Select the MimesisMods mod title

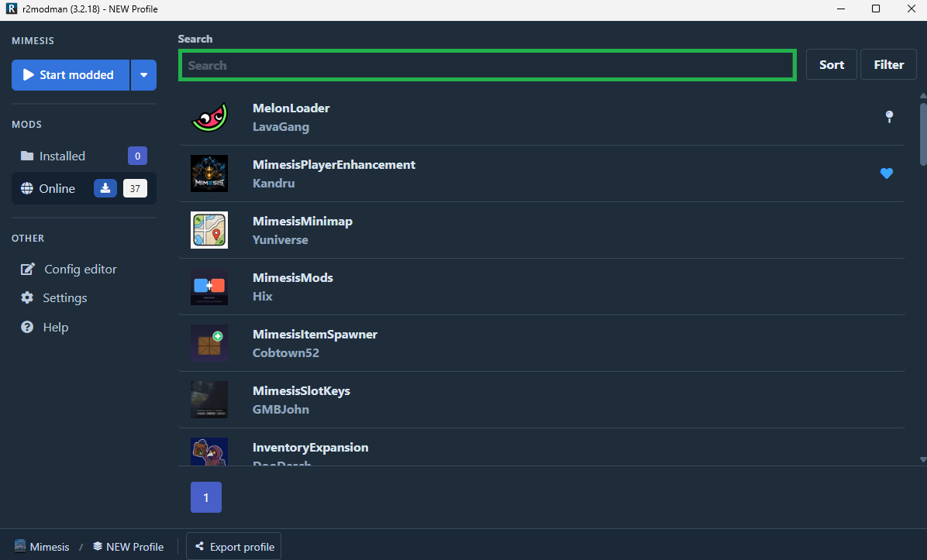293,277
